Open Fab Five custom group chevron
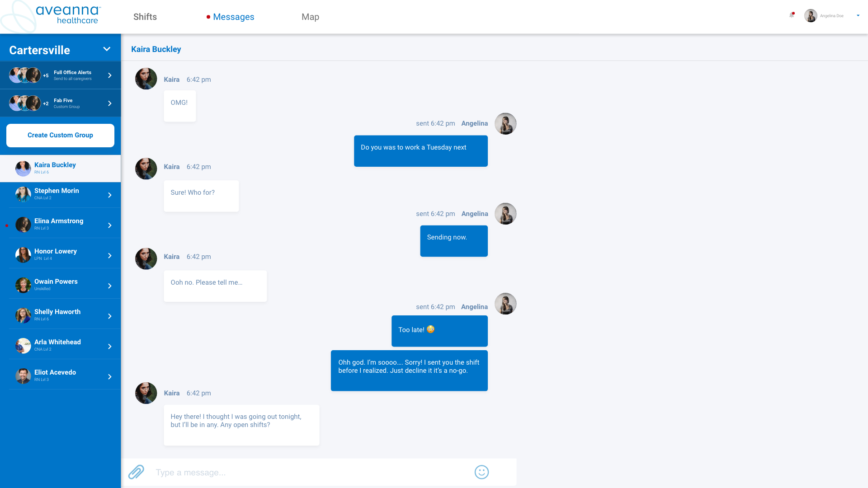The width and height of the screenshot is (868, 488). coord(109,103)
